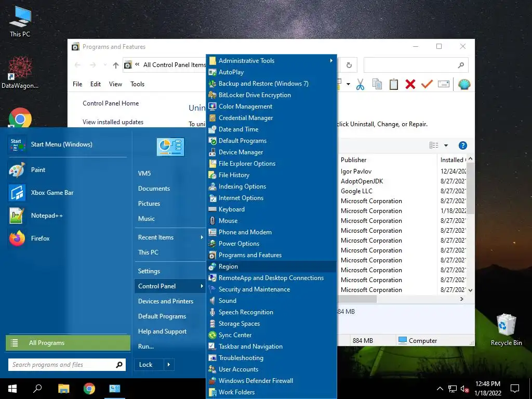
Task: Click the Lock button
Action: (x=149, y=365)
